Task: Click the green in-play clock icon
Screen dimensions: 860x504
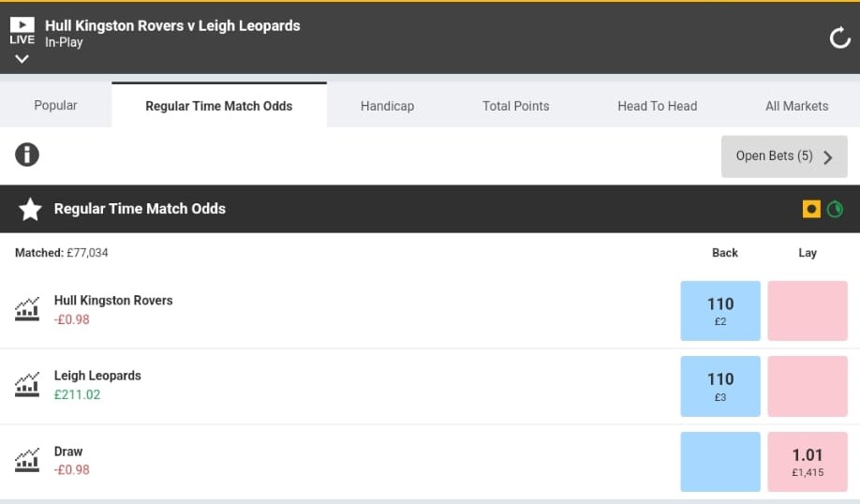Action: click(834, 209)
